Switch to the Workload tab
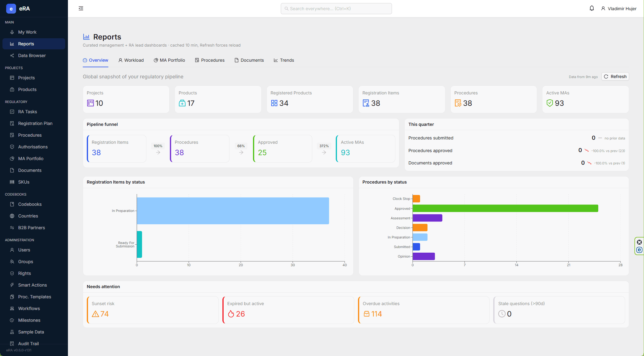 (x=131, y=60)
